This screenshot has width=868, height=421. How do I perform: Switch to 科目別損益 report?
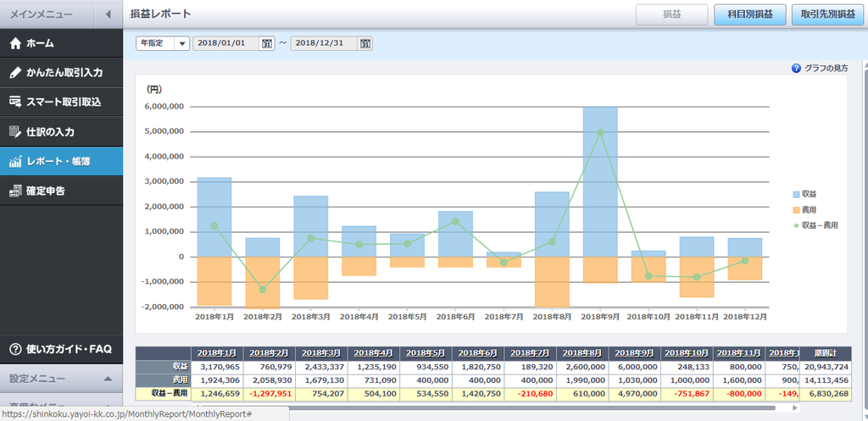point(750,14)
